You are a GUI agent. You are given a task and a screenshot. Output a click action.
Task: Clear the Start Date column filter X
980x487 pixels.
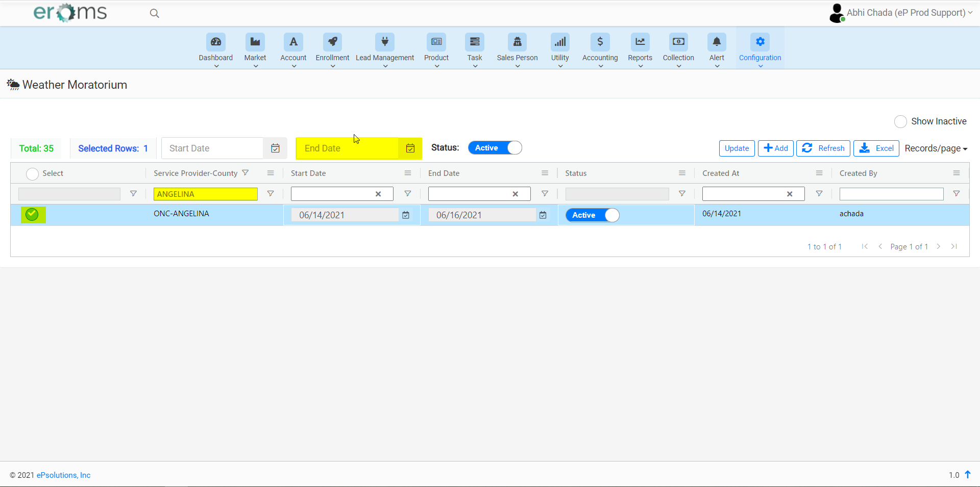click(378, 194)
